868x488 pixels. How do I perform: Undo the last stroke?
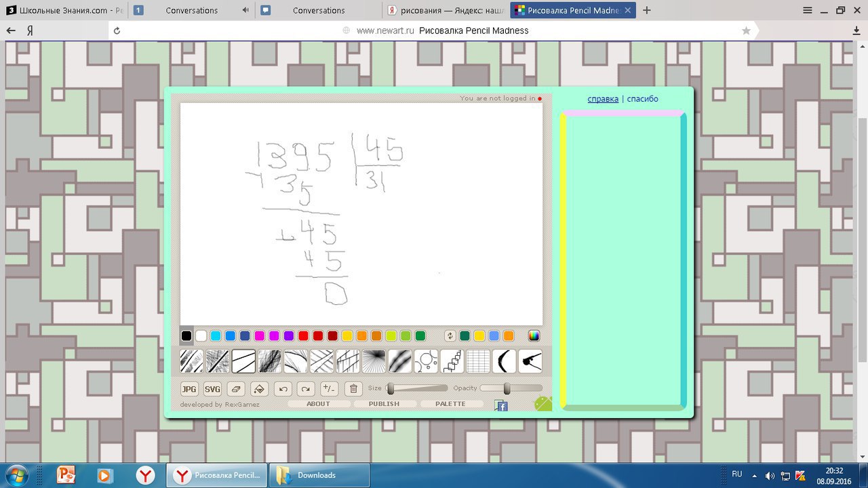click(x=283, y=389)
